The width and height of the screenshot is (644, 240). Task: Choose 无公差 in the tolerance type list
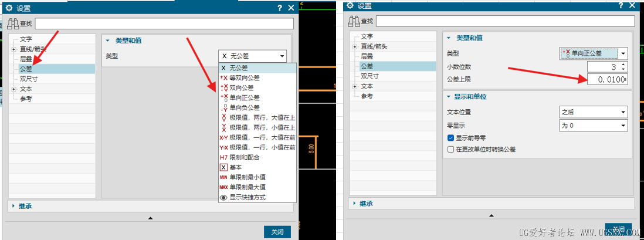(x=257, y=68)
